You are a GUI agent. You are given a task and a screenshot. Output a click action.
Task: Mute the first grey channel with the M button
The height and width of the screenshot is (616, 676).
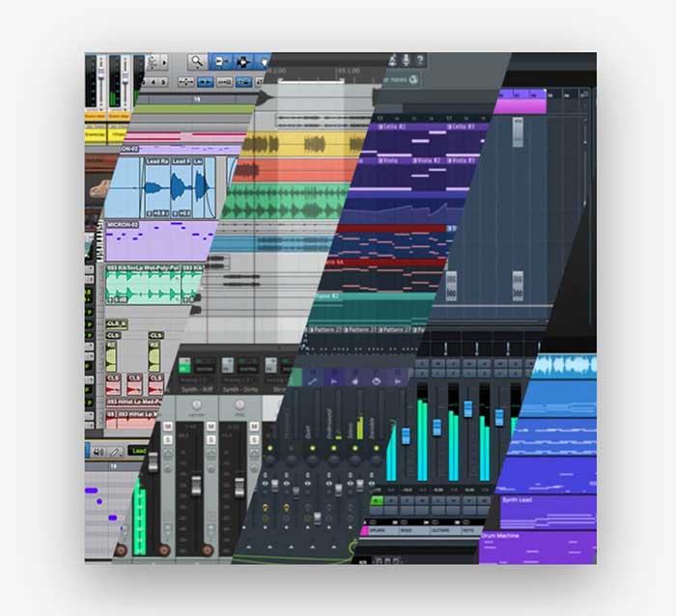168,427
